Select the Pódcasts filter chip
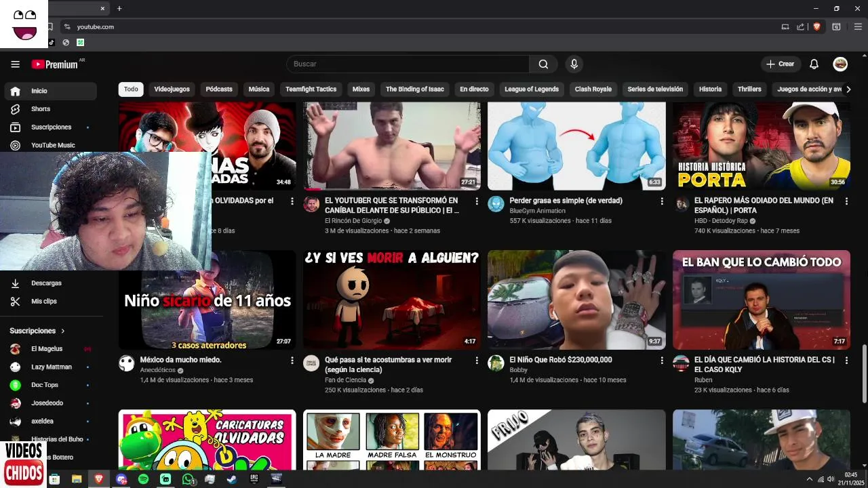The height and width of the screenshot is (488, 868). point(219,89)
